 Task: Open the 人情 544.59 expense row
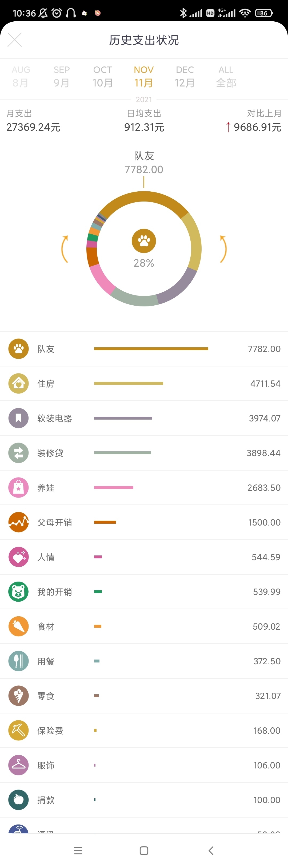click(144, 557)
